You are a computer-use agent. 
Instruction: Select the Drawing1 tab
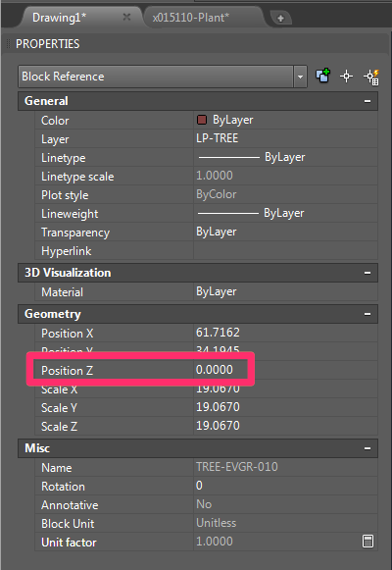[x=60, y=18]
